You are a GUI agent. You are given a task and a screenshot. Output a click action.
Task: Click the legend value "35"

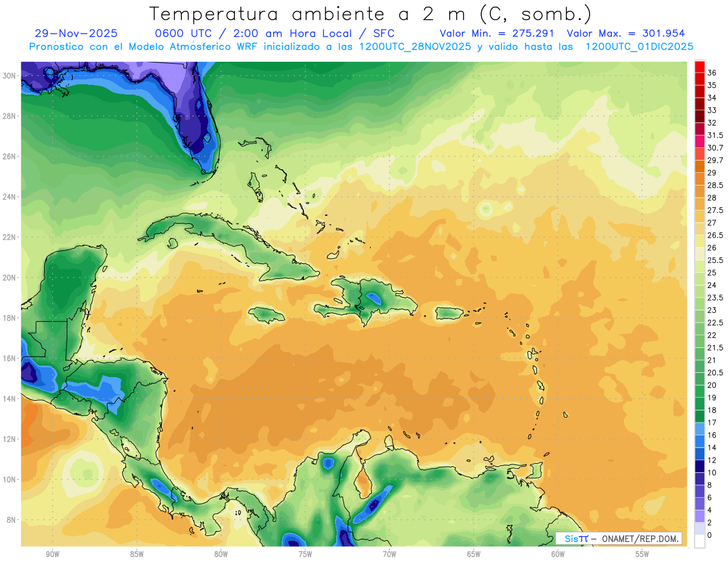point(712,85)
